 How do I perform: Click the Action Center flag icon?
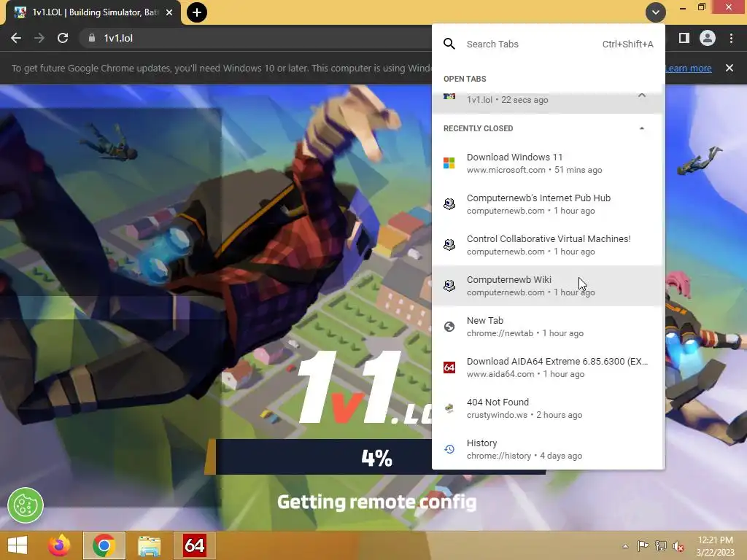(x=643, y=546)
